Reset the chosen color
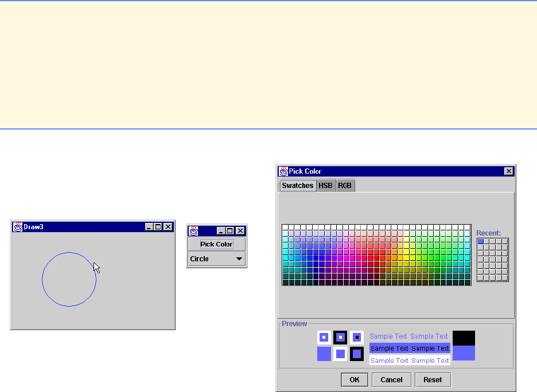This screenshot has height=392, width=537. [x=433, y=380]
